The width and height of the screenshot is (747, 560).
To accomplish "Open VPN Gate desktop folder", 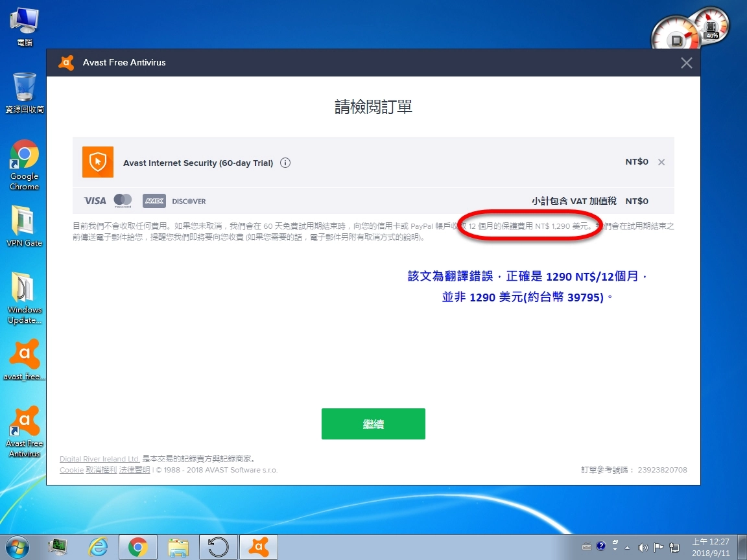I will [x=24, y=226].
